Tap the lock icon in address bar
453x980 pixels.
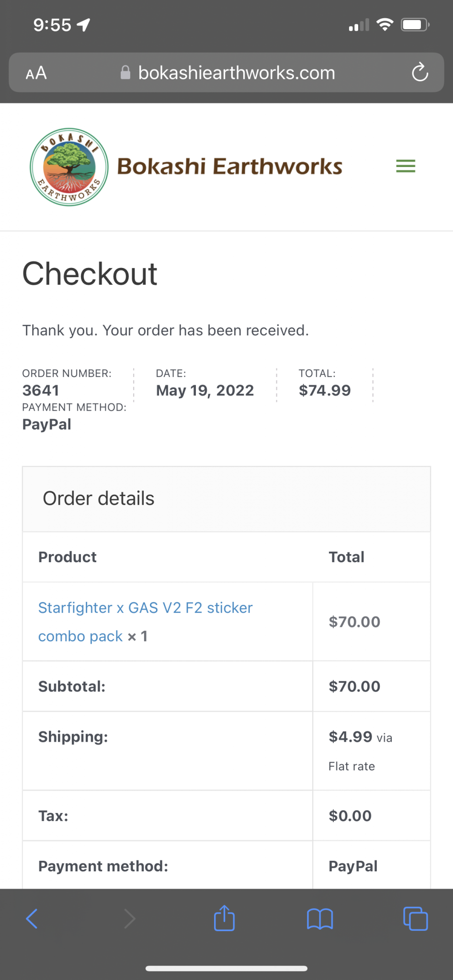[x=125, y=73]
